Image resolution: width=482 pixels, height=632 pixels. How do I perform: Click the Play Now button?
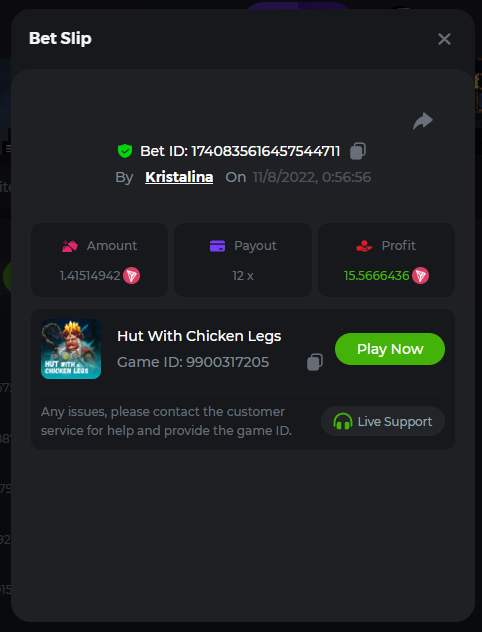[390, 349]
